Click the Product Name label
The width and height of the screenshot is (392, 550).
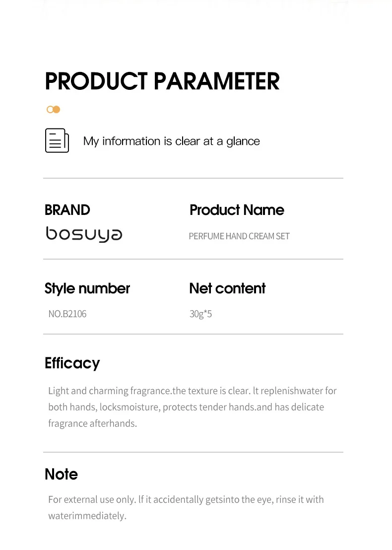click(237, 210)
